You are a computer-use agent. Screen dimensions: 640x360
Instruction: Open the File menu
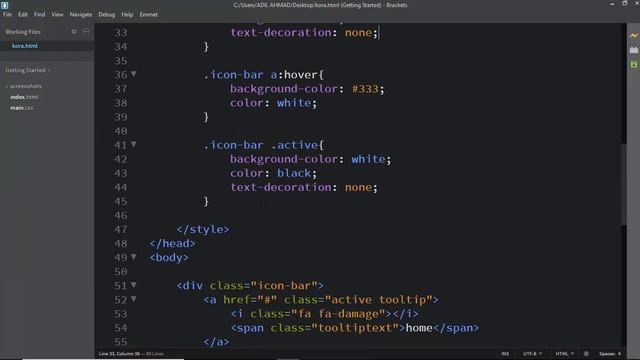[7, 14]
